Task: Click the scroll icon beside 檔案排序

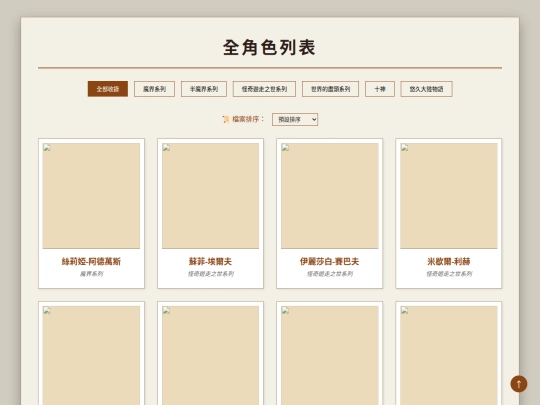Action: (x=226, y=119)
